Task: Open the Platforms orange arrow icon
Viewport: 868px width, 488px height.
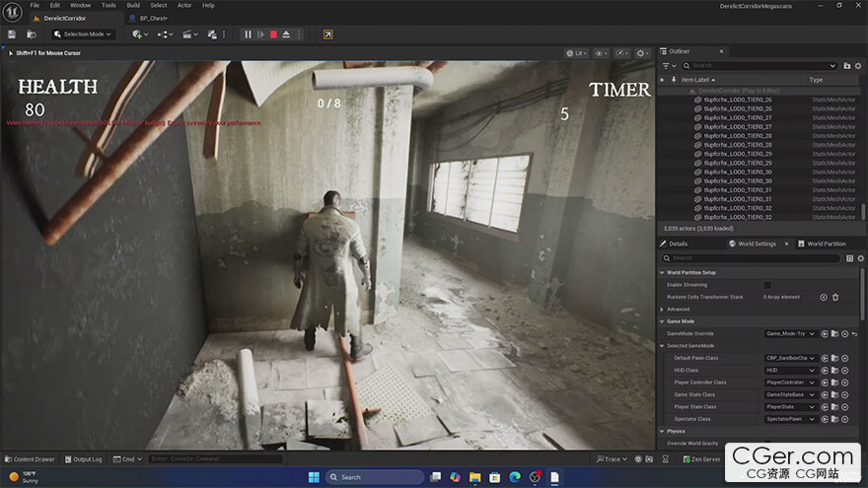Action: pyautogui.click(x=327, y=35)
